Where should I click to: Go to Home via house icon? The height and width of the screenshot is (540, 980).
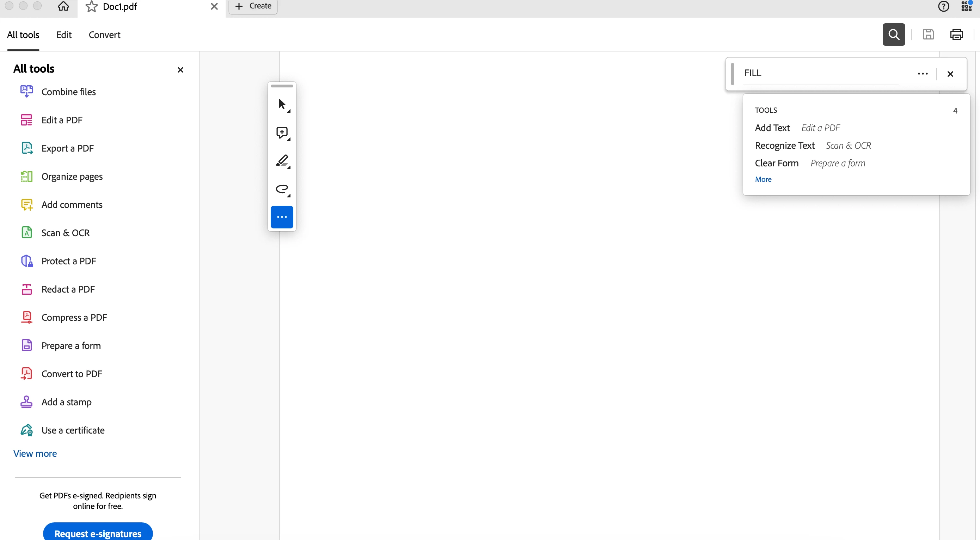pos(63,6)
